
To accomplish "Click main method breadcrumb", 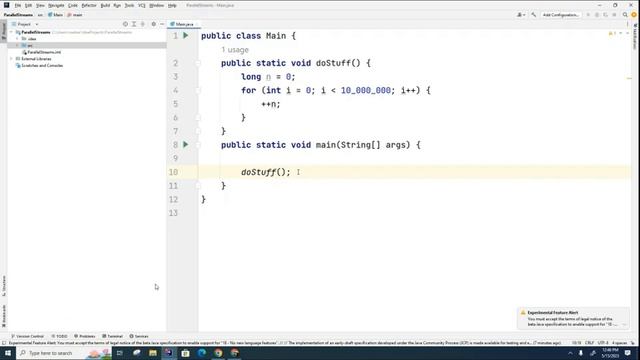I will pyautogui.click(x=75, y=15).
